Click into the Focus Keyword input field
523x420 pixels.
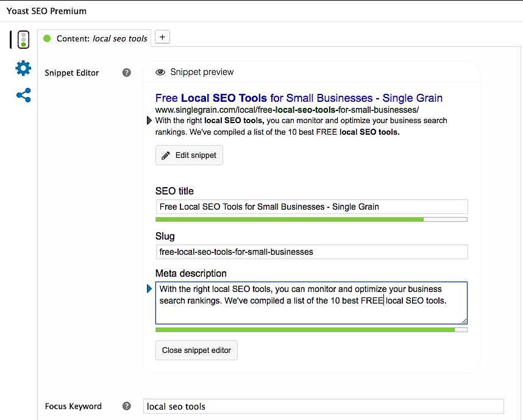(324, 407)
